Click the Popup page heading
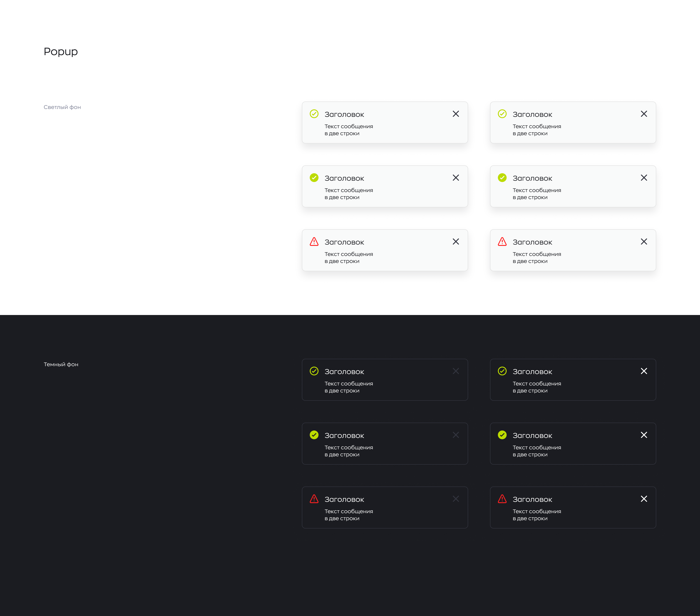The width and height of the screenshot is (700, 616). pyautogui.click(x=61, y=52)
